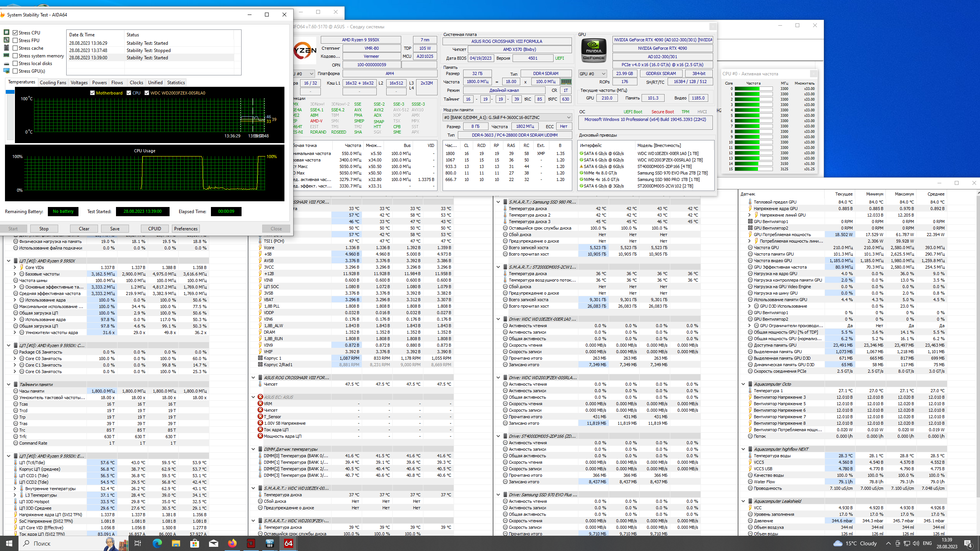Open the Statistics tab
Image resolution: width=980 pixels, height=551 pixels.
point(176,82)
